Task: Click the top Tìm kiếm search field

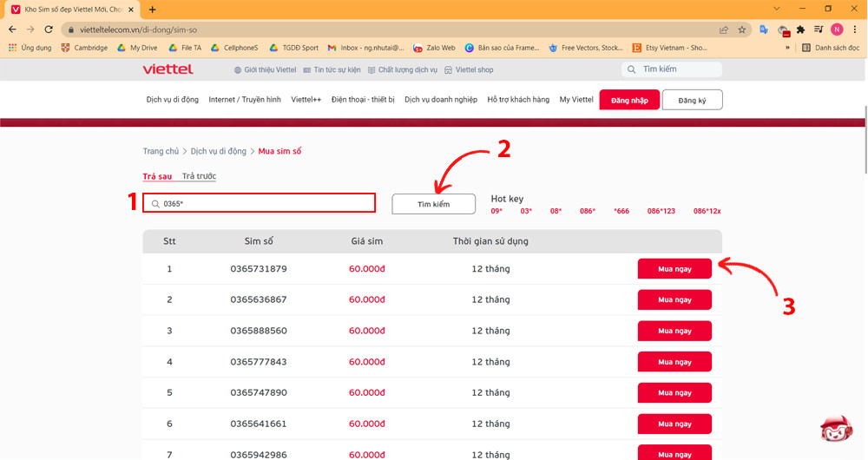Action: point(672,69)
